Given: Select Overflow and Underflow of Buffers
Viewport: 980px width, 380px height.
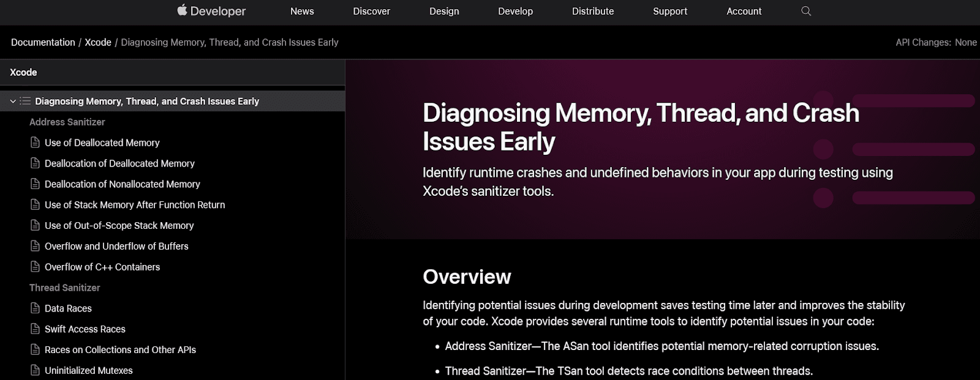Looking at the screenshot, I should coord(116,246).
